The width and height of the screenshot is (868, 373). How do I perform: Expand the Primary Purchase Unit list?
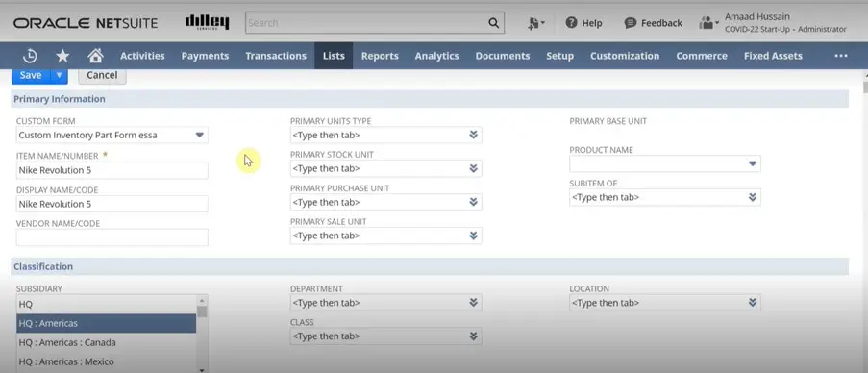point(473,202)
